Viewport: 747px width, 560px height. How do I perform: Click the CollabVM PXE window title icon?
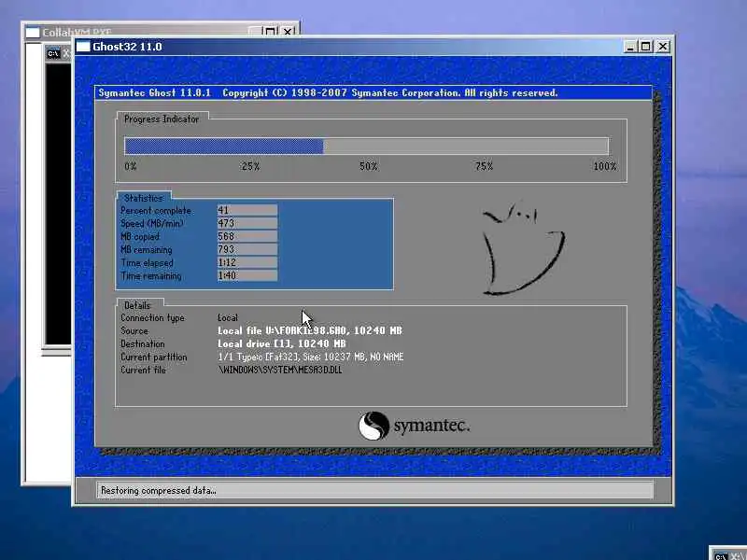coord(33,33)
